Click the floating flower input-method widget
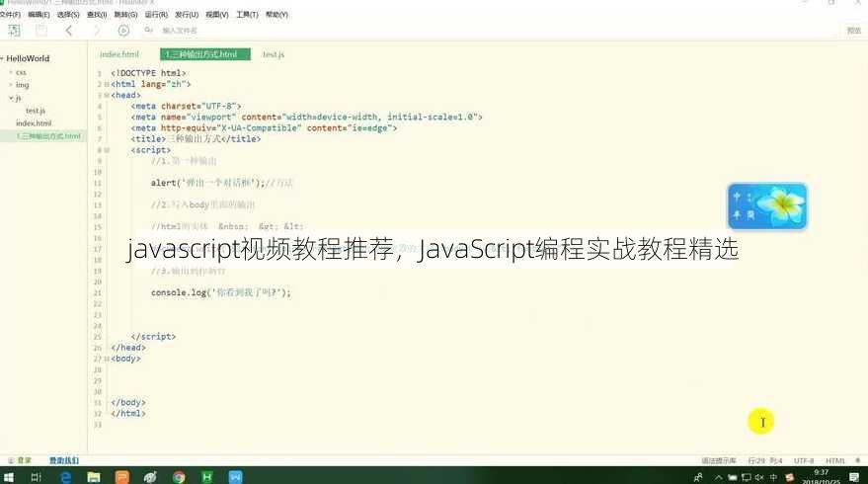868x484 pixels. click(767, 206)
